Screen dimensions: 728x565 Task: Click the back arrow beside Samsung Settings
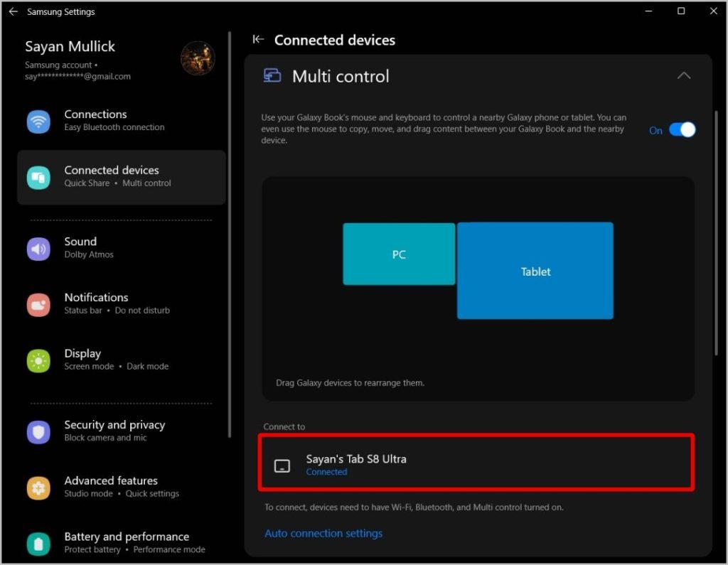14,11
